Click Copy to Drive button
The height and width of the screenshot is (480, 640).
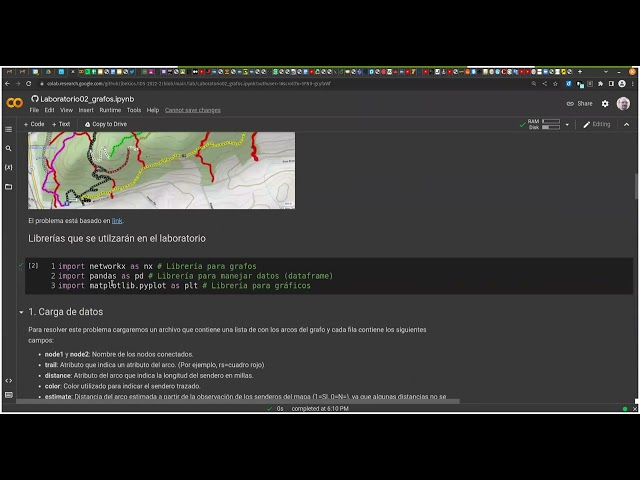pyautogui.click(x=106, y=124)
